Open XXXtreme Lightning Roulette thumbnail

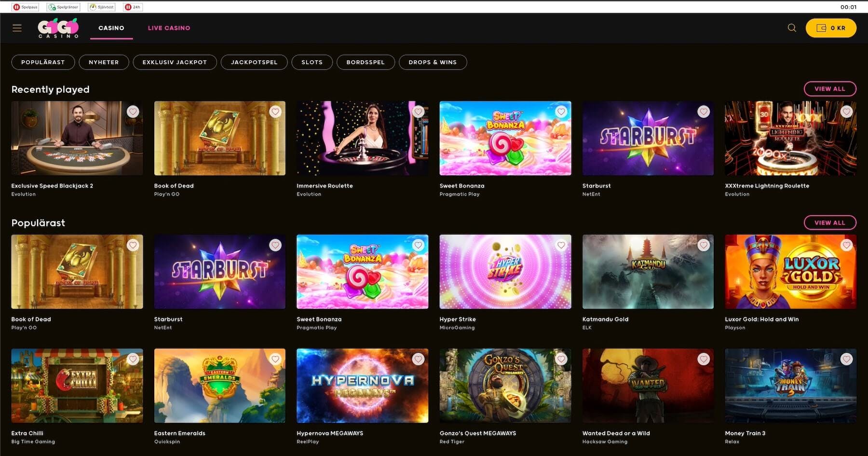click(791, 138)
